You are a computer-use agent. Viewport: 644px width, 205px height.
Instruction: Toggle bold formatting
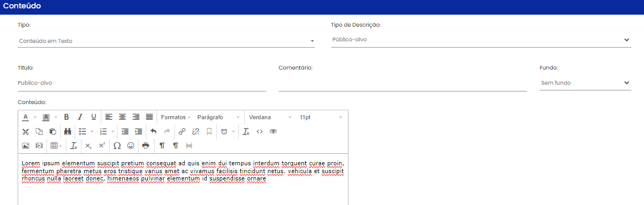tap(66, 117)
